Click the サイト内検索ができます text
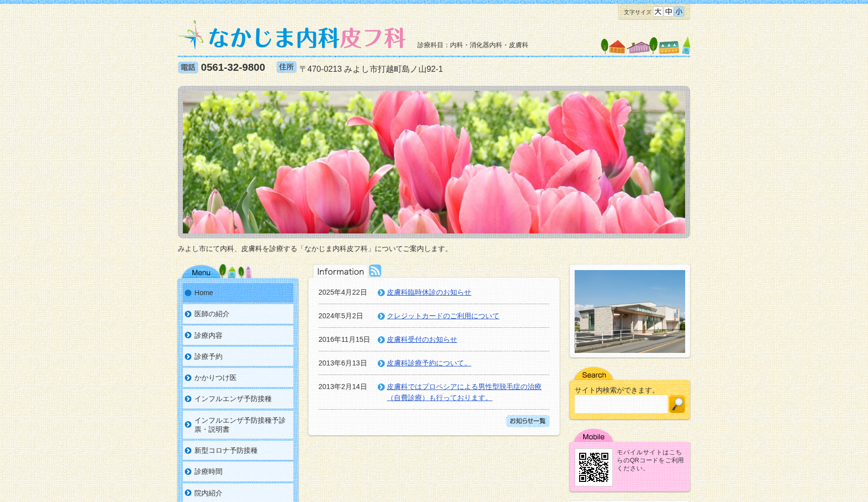Viewport: 868px width, 502px height. (616, 390)
